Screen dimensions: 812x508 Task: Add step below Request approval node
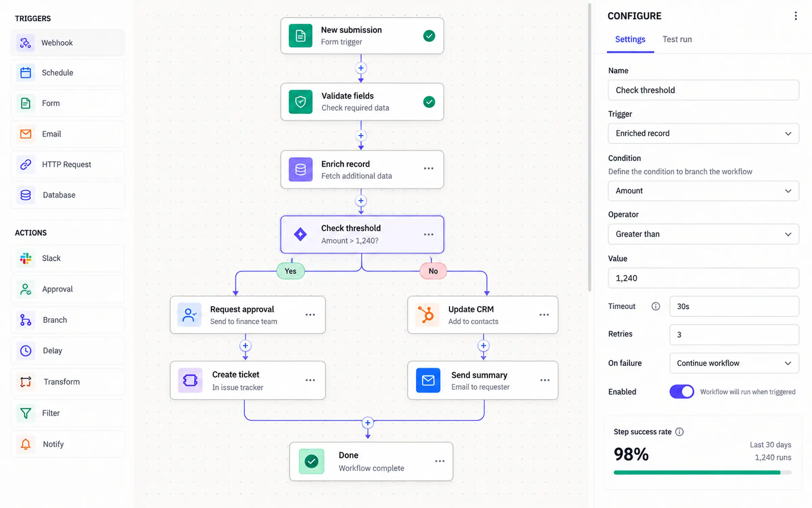point(245,346)
